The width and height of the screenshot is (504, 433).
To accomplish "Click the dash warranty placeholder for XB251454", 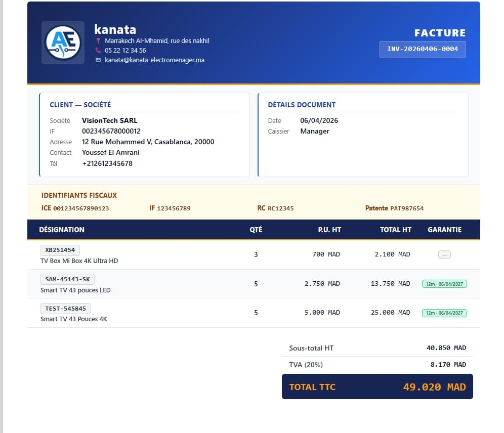I will pyautogui.click(x=444, y=254).
